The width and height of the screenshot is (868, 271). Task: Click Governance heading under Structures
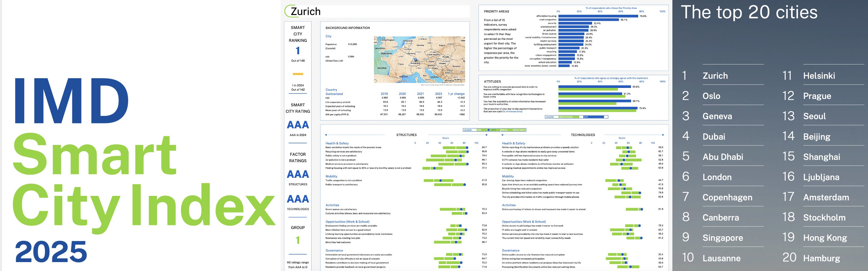click(334, 250)
